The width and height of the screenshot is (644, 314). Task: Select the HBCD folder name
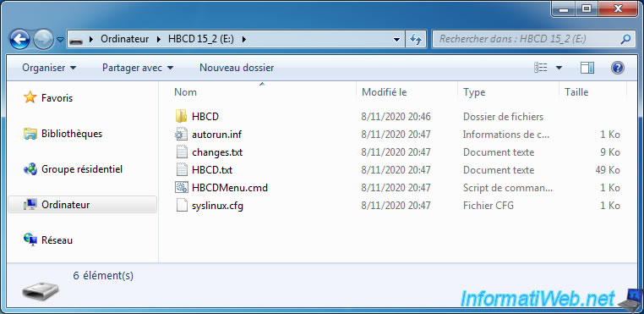[205, 117]
